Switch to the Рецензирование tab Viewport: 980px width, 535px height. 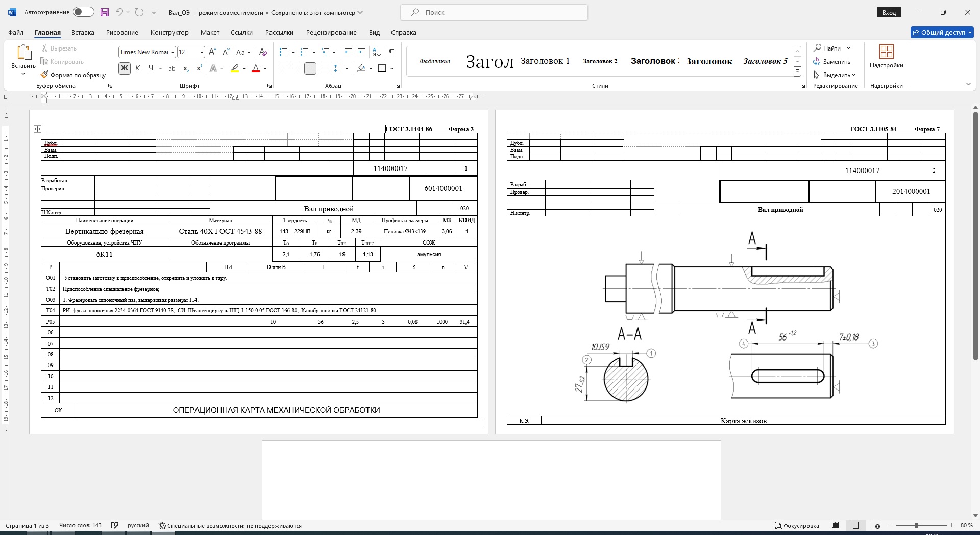pos(331,32)
